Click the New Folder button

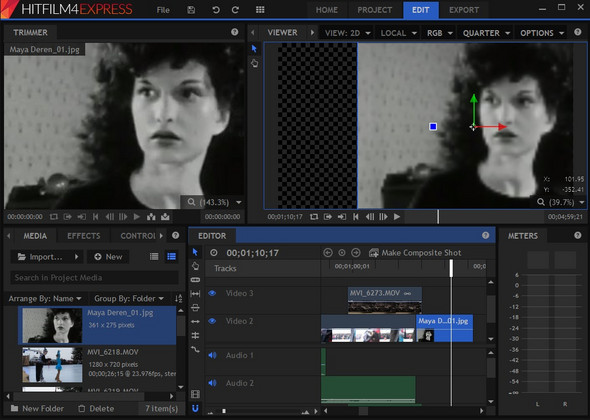37,408
